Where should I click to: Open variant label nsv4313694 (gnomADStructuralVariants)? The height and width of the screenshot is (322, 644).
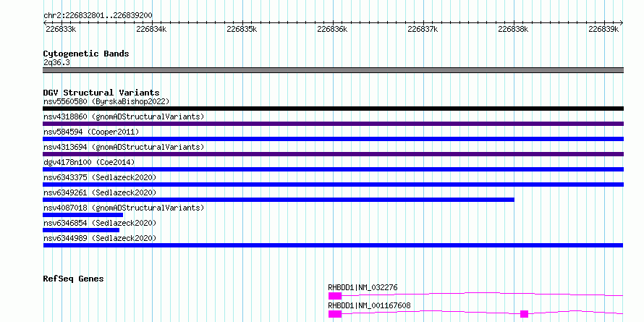coord(124,147)
